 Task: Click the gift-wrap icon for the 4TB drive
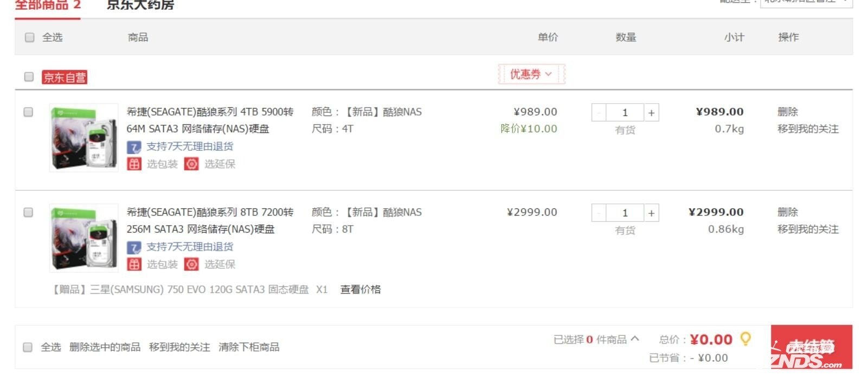[134, 164]
